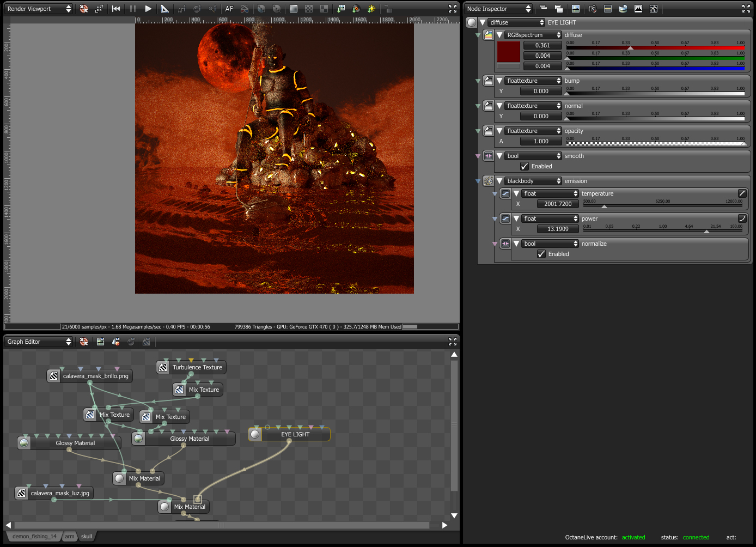The width and height of the screenshot is (756, 547).
Task: Click the region measure ruler icon
Action: pyautogui.click(x=164, y=9)
